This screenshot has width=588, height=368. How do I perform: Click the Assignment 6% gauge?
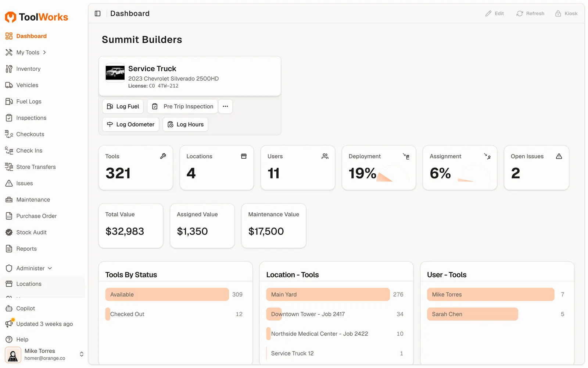click(x=474, y=173)
